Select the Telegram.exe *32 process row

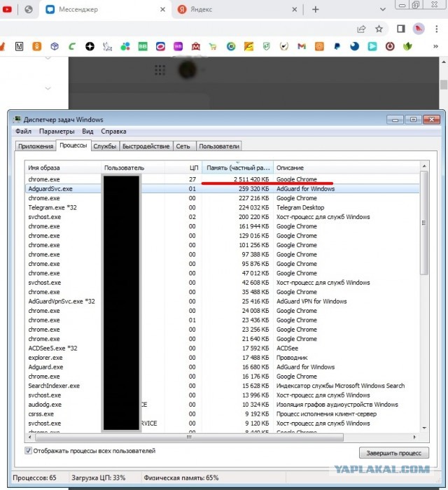222,207
